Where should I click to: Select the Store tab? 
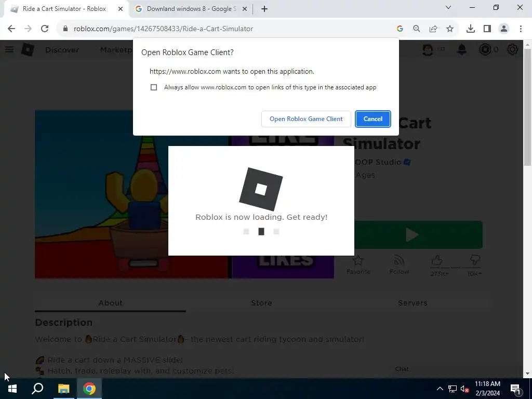[261, 303]
